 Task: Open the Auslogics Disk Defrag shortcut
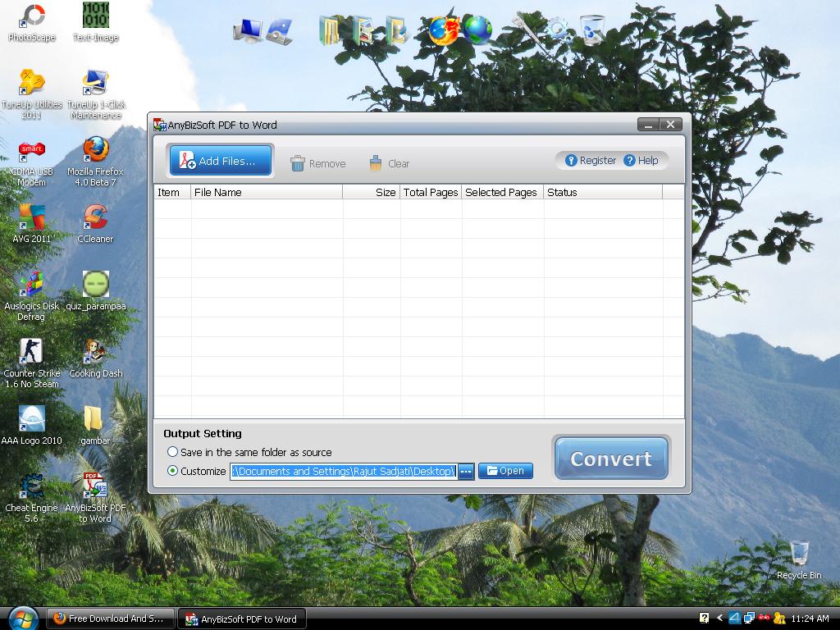32,296
